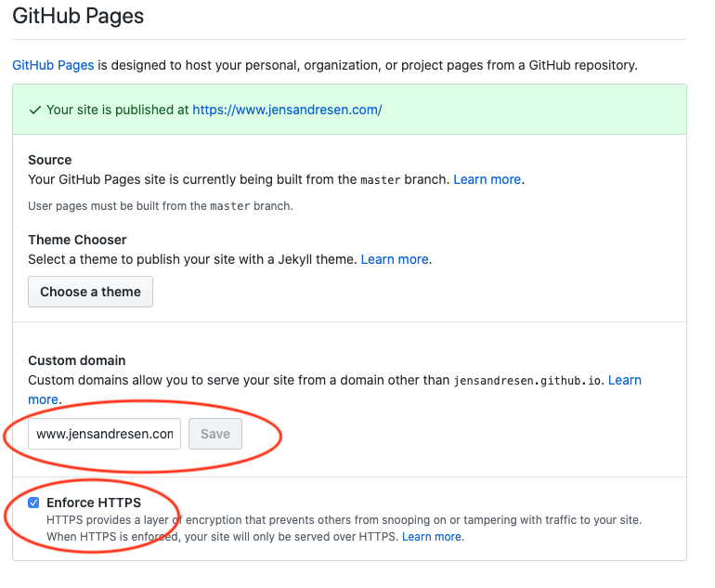Screen dimensions: 715x588
Task: Click the 'GitHub Pages' page title
Action: [78, 16]
